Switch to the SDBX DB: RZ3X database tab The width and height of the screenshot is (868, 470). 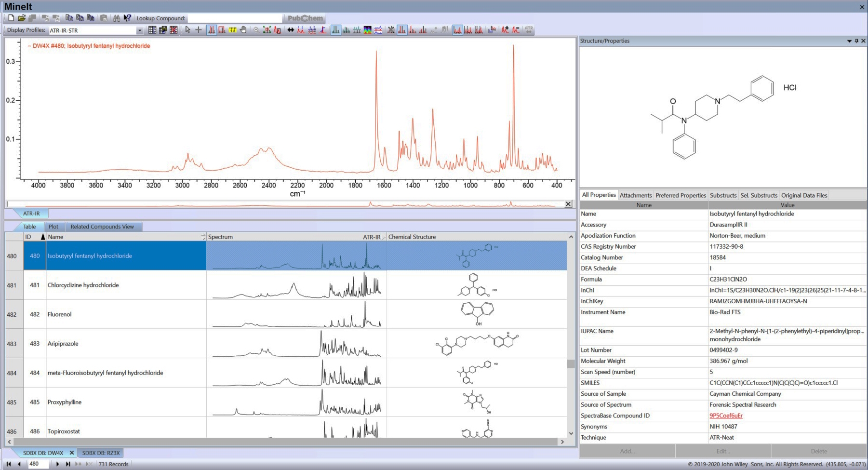101,453
